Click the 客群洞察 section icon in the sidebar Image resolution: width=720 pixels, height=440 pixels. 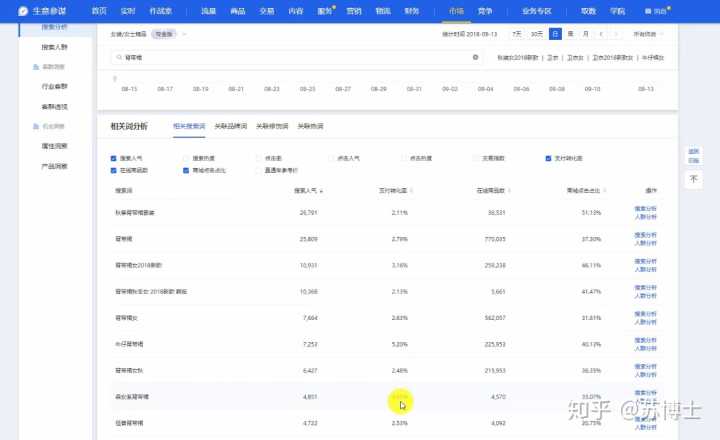34,65
